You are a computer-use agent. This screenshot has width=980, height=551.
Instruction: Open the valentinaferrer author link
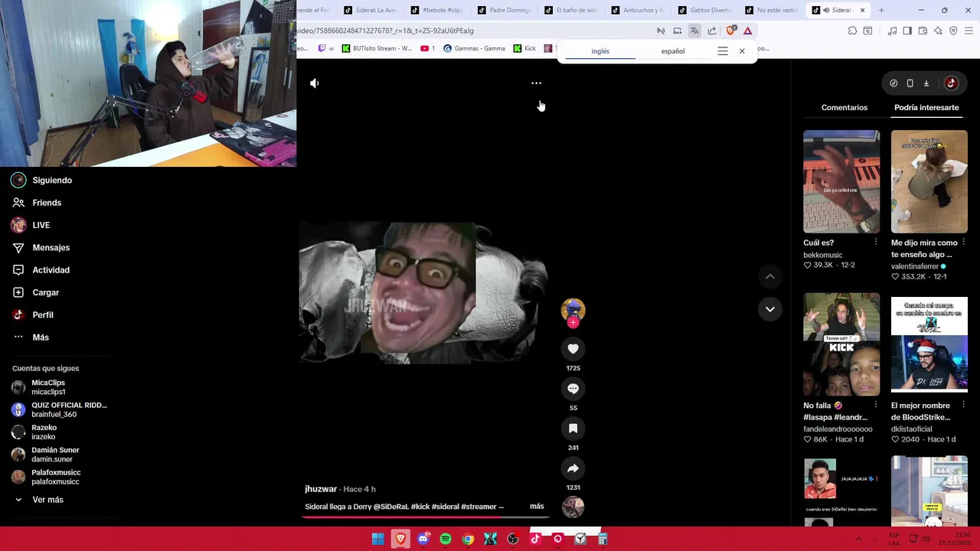915,266
